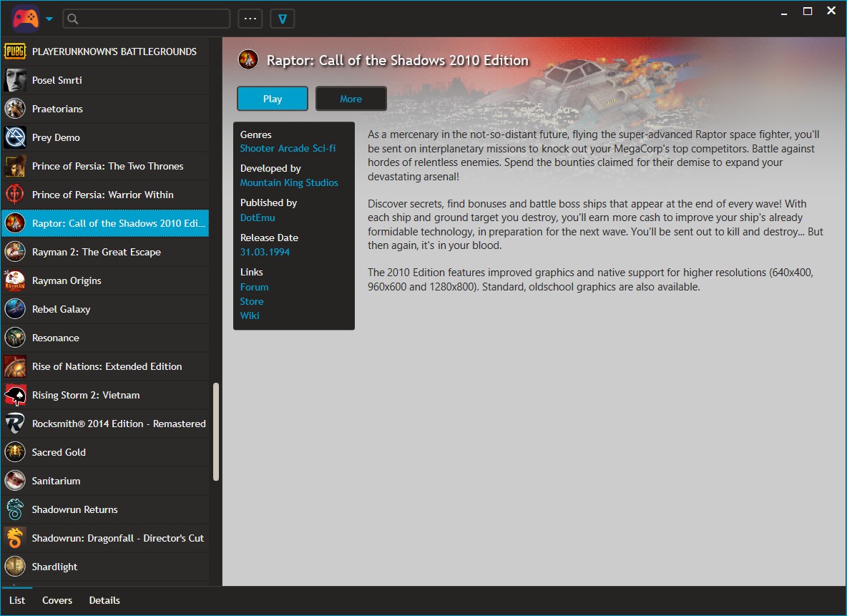
Task: Toggle the filter funnel button
Action: pos(282,19)
